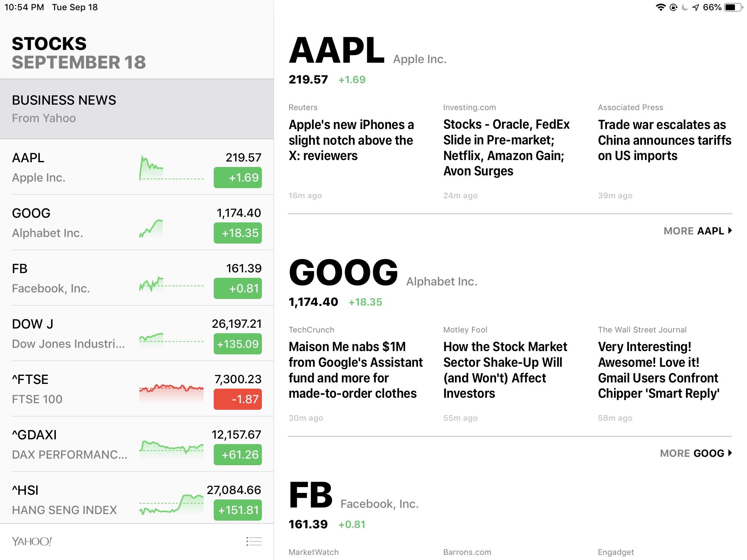Screen dimensions: 747x560
Task: Open the AAPL sparkline chart
Action: pyautogui.click(x=171, y=168)
